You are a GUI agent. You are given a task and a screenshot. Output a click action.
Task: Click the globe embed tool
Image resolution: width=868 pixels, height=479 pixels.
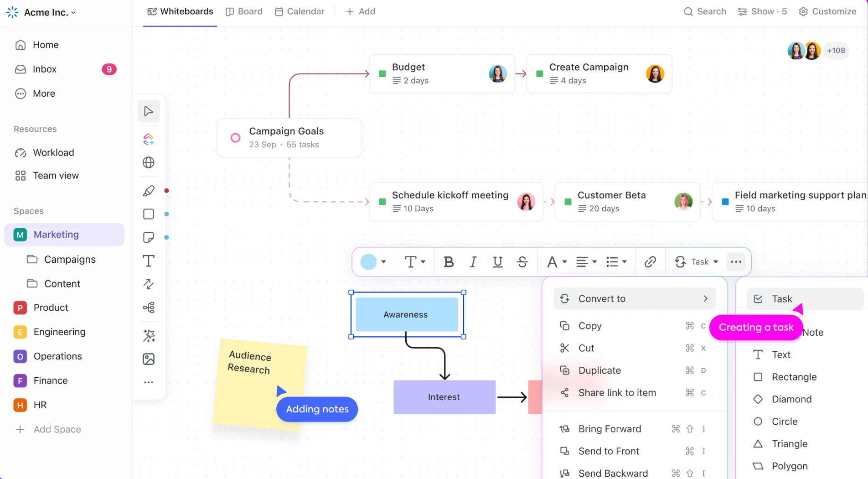pyautogui.click(x=149, y=162)
